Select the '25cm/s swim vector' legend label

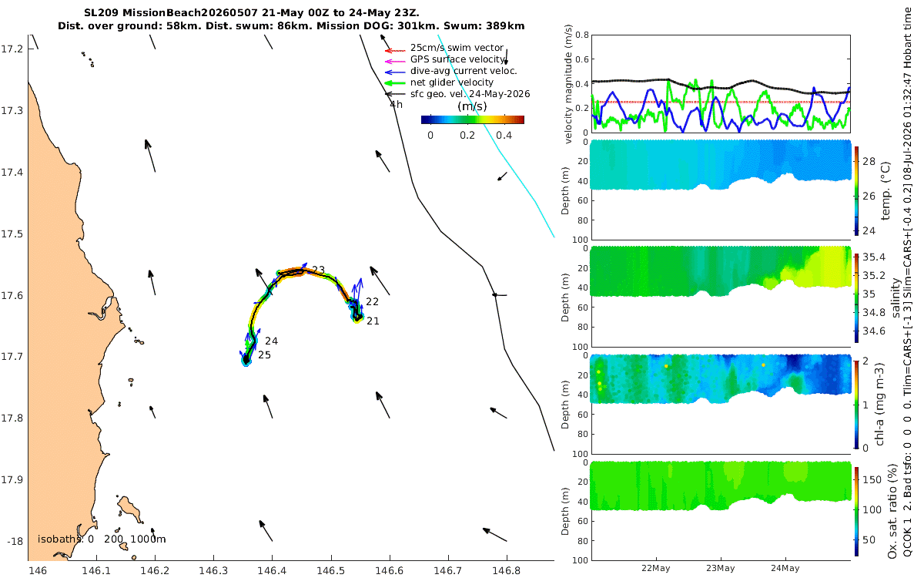coord(457,48)
